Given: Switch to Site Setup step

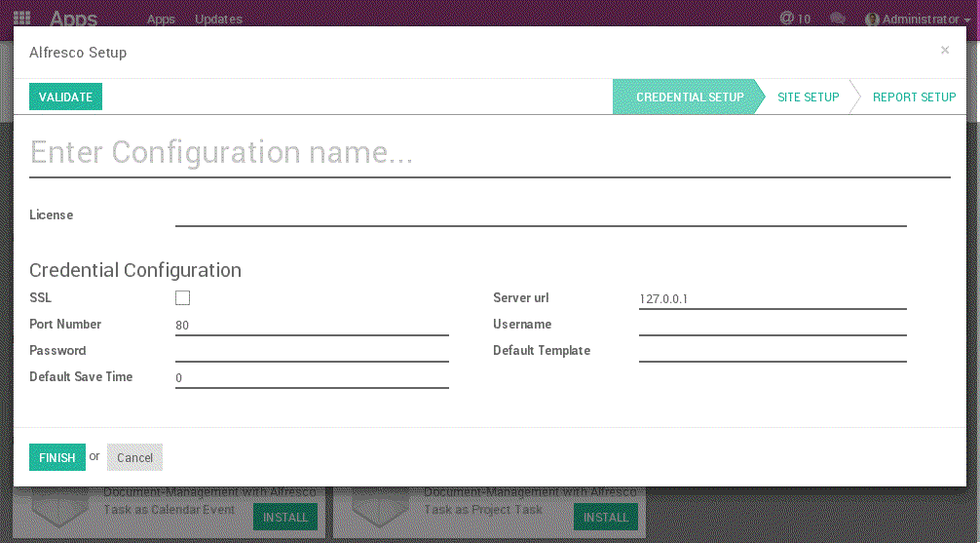Looking at the screenshot, I should [809, 97].
